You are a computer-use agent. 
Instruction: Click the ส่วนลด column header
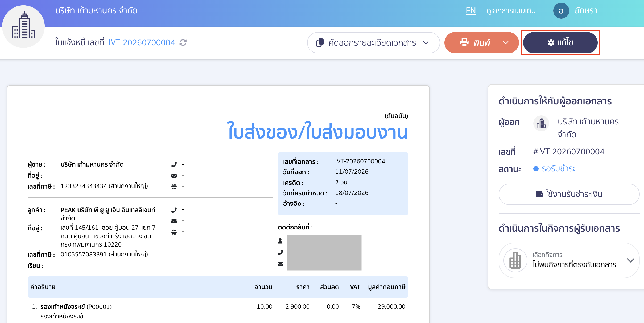click(x=329, y=287)
